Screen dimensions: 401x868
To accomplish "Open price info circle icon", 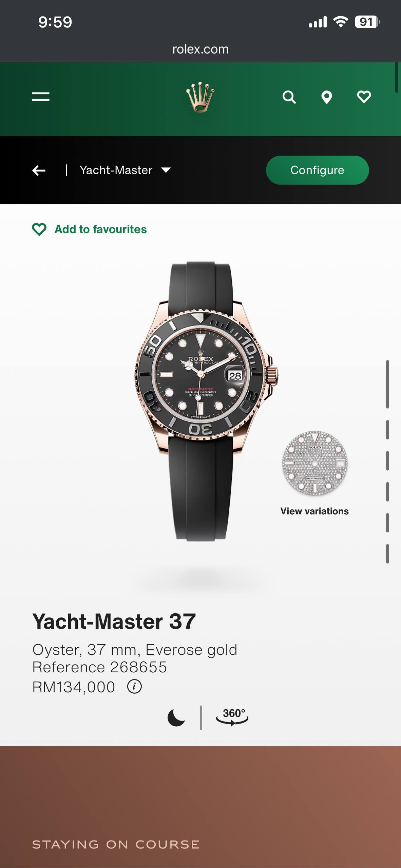I will (134, 687).
